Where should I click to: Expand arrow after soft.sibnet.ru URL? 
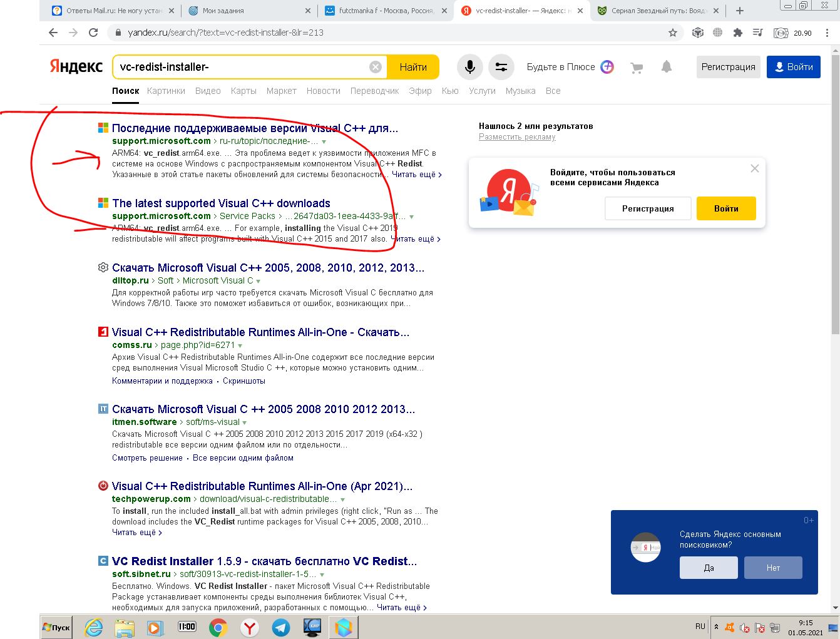tap(322, 575)
